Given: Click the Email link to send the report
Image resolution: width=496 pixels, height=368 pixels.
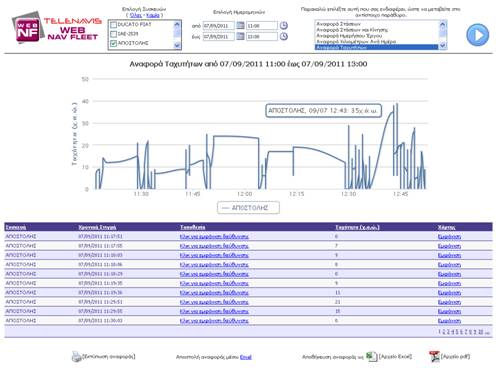Looking at the screenshot, I should (246, 357).
